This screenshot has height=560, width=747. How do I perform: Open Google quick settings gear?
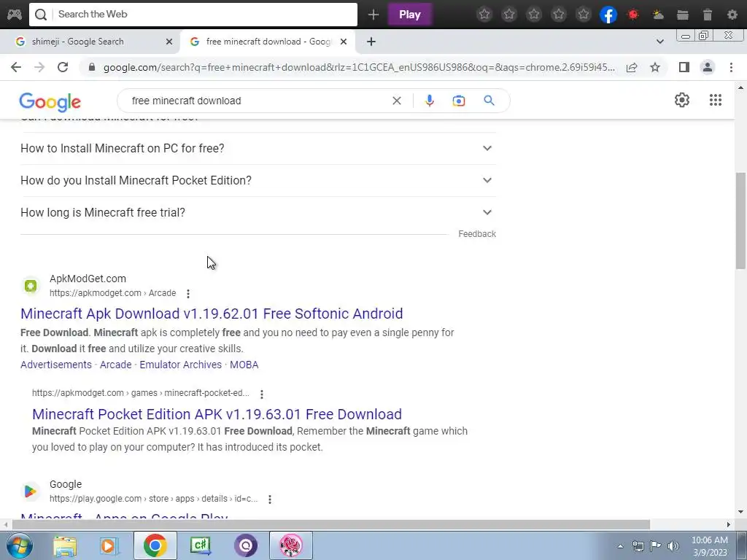[x=682, y=100]
